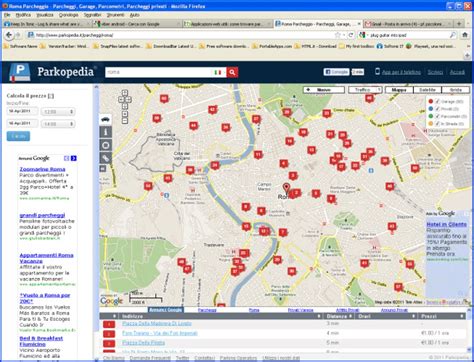Viewport: 474px width, 362px height.
Task: Open the Traffico dropdown on map
Action: pyautogui.click(x=365, y=90)
